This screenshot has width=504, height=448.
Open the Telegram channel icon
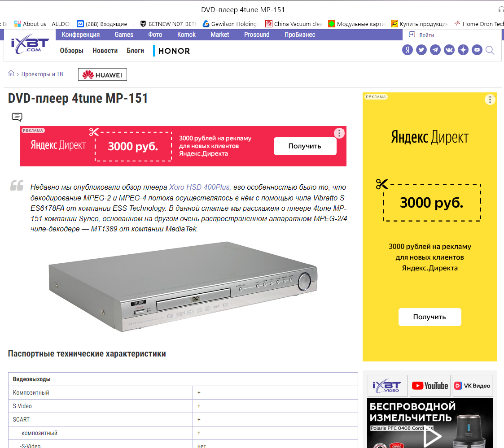435,50
